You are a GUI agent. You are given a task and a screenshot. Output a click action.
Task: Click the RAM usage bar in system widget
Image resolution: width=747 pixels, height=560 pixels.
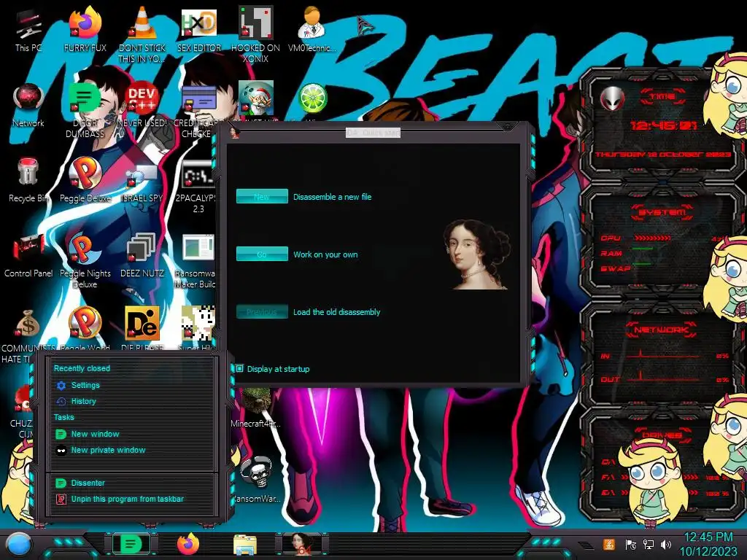[x=642, y=249]
